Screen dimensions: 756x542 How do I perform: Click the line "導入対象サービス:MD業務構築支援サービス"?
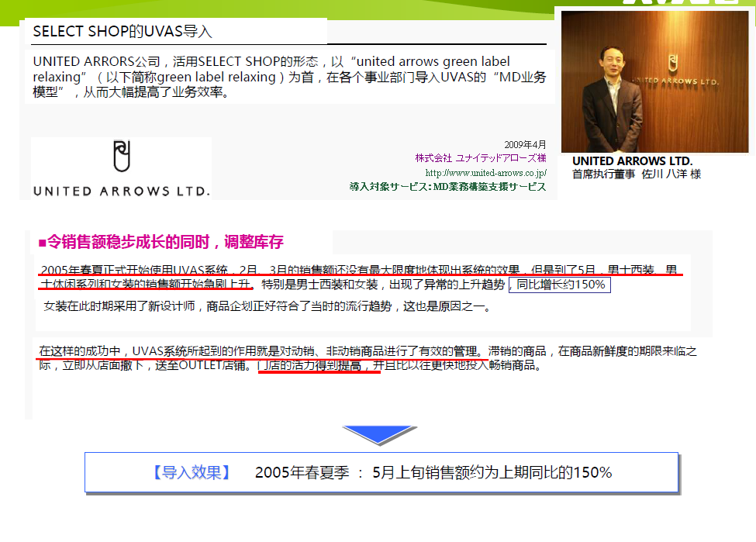[447, 187]
